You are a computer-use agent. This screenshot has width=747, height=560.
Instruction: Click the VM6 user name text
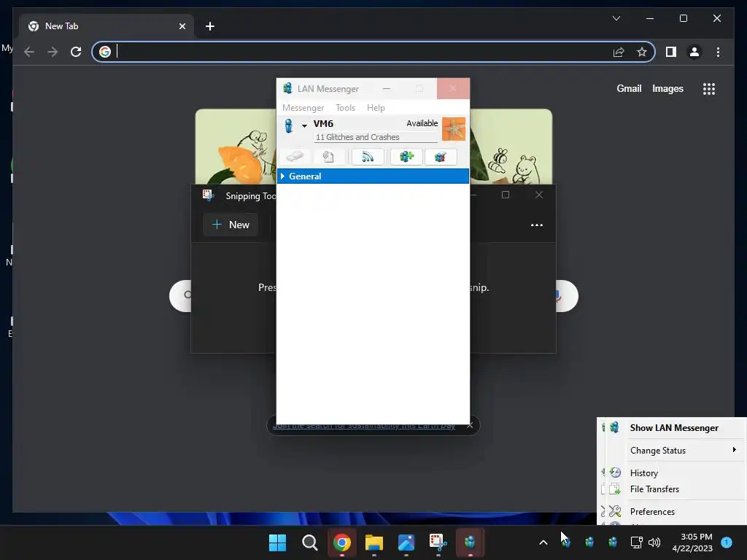[x=323, y=123]
